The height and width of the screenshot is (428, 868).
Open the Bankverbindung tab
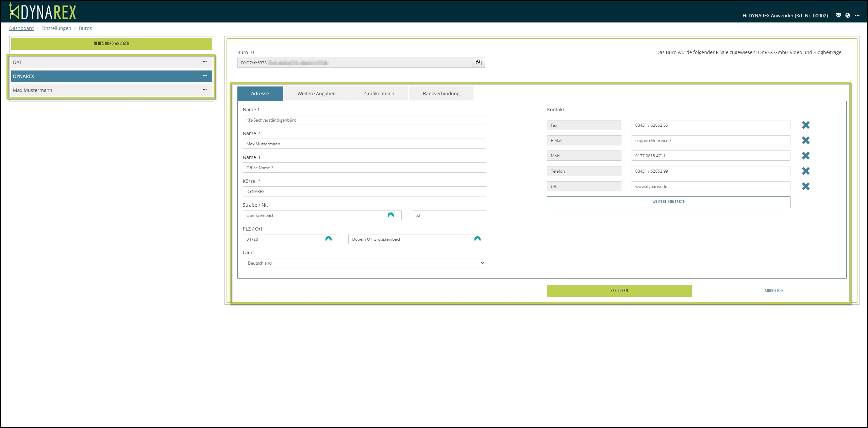(441, 94)
